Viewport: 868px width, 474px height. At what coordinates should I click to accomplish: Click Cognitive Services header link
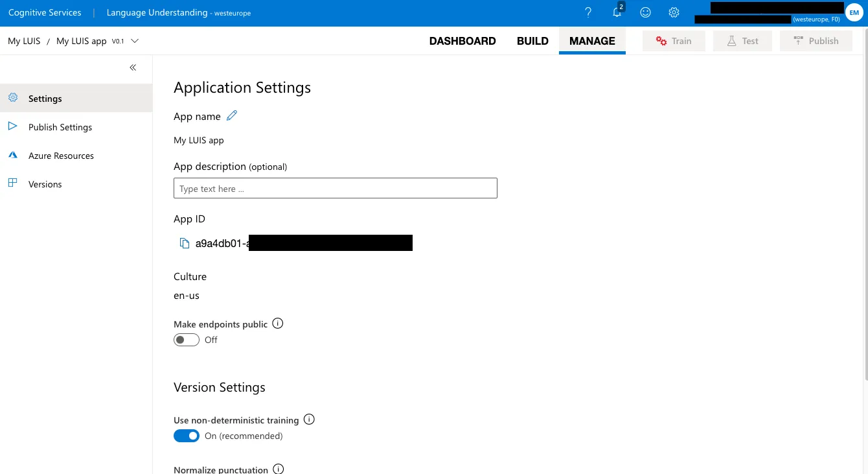pyautogui.click(x=45, y=12)
